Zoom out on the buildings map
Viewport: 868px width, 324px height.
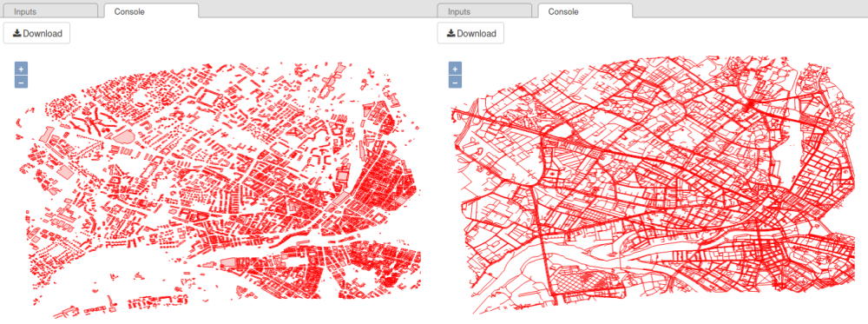[x=21, y=82]
